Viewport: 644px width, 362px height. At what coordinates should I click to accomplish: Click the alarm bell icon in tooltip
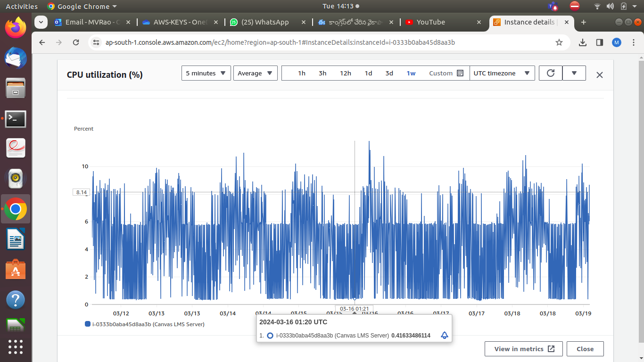point(444,336)
